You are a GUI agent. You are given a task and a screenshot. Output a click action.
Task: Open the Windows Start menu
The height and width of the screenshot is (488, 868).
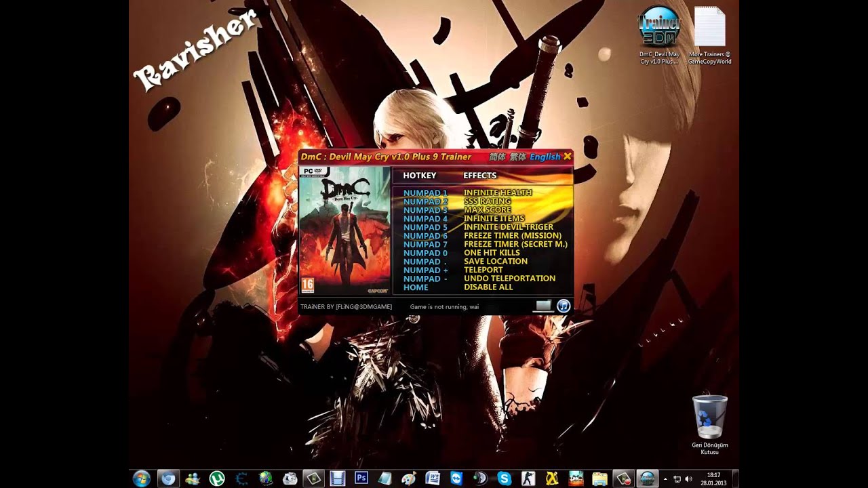click(142, 479)
